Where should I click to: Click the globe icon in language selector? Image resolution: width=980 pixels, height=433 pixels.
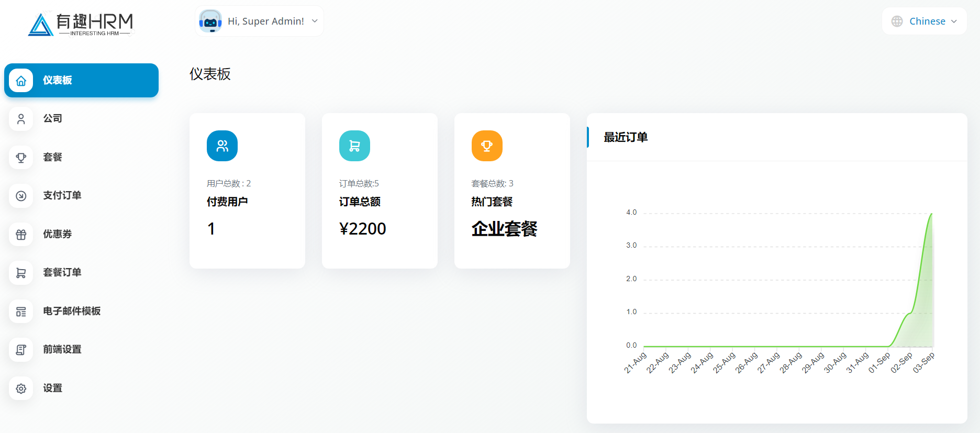pyautogui.click(x=897, y=21)
